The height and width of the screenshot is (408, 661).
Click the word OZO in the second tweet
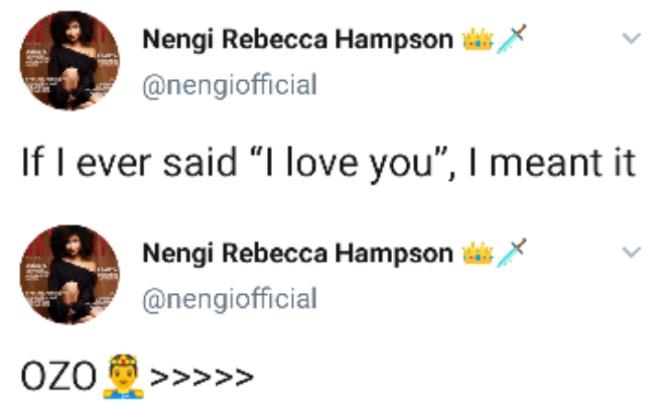coord(59,378)
